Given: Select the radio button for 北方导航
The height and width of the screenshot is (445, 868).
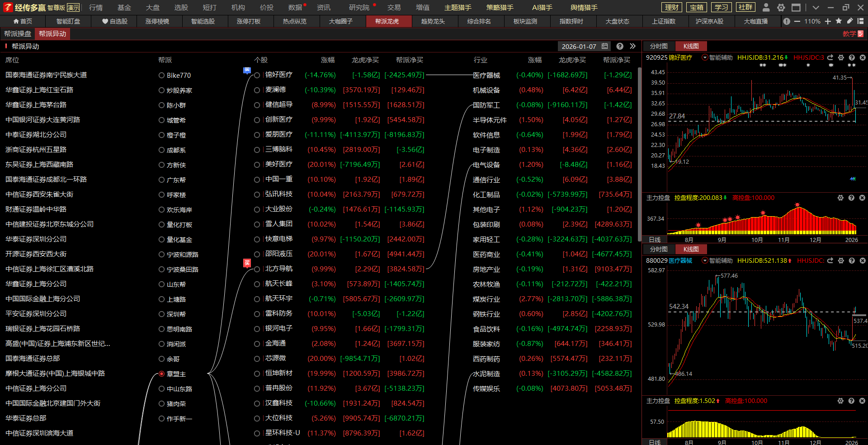Looking at the screenshot, I should (257, 269).
